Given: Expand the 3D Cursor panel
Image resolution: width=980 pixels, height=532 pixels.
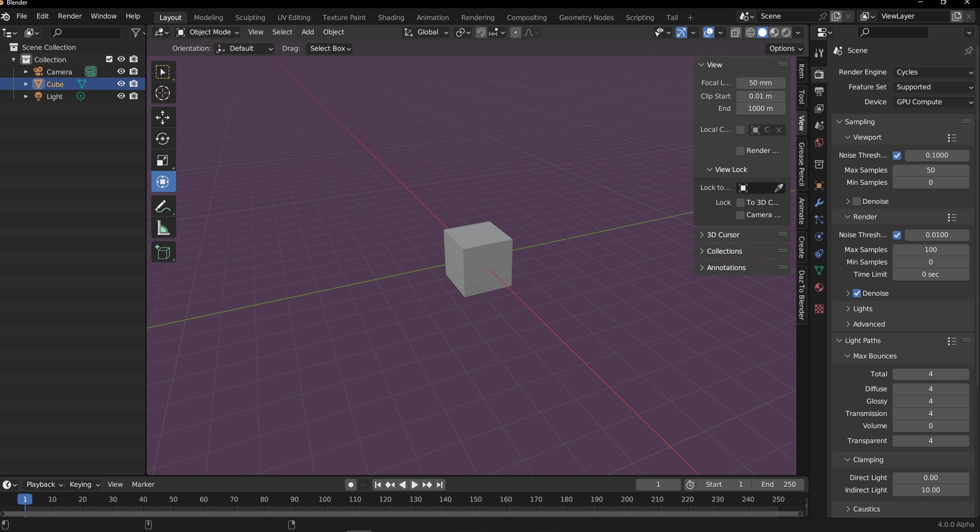Looking at the screenshot, I should pyautogui.click(x=723, y=235).
